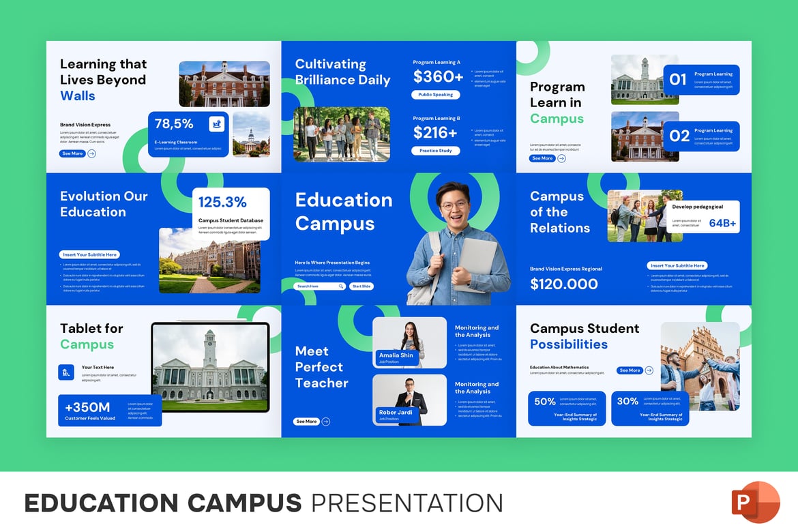Click the students walking group photo
This screenshot has height=532, width=798.
342,134
